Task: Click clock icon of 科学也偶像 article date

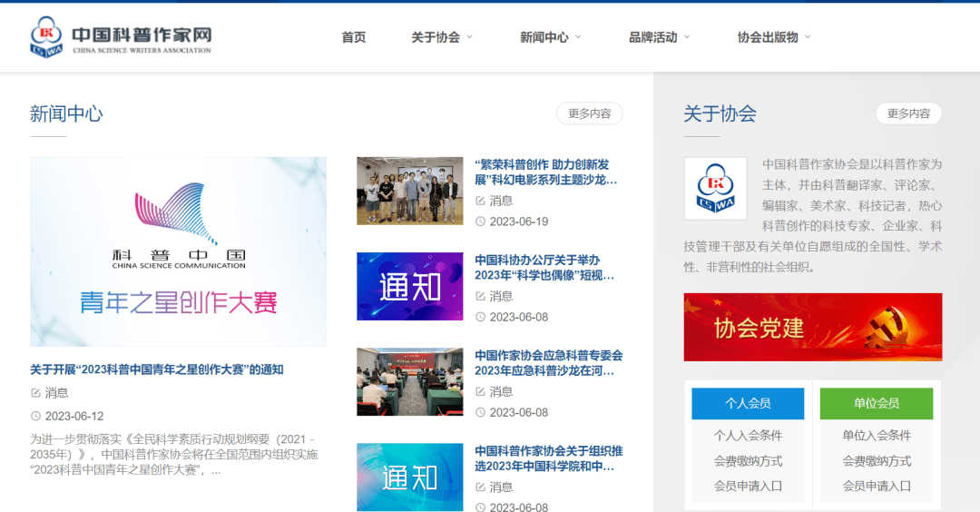Action: 480,317
